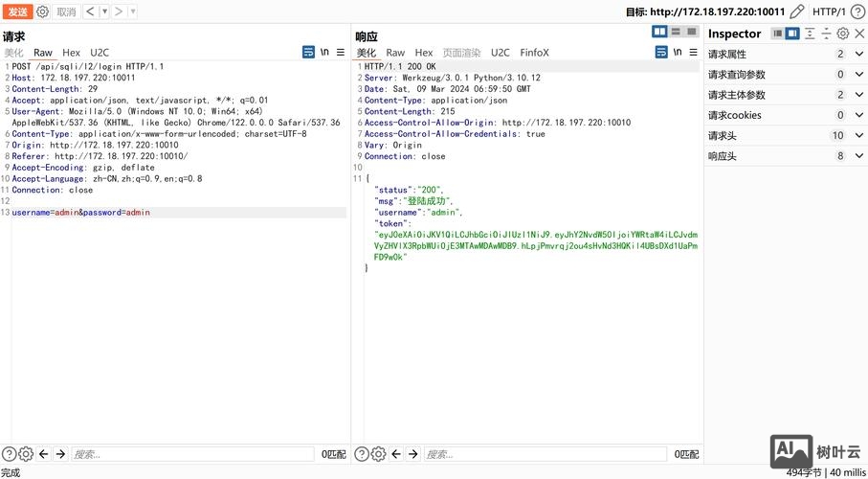The height and width of the screenshot is (479, 868).
Task: Open Inspector settings gear icon
Action: coord(842,34)
